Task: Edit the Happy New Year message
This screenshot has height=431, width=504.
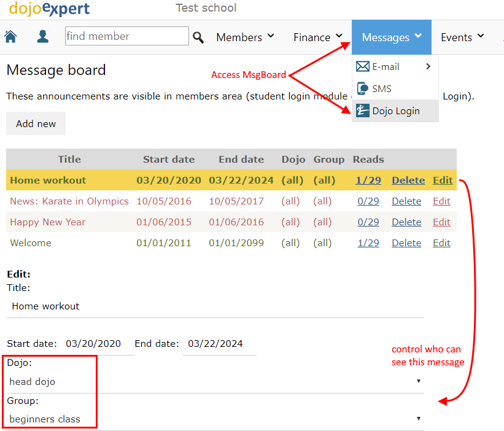Action: [441, 222]
